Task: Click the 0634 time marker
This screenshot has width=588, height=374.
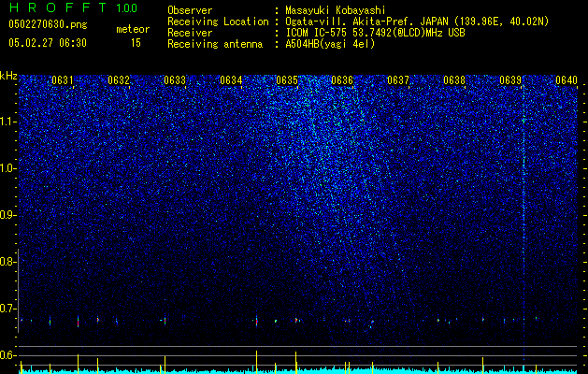Action: [x=231, y=80]
